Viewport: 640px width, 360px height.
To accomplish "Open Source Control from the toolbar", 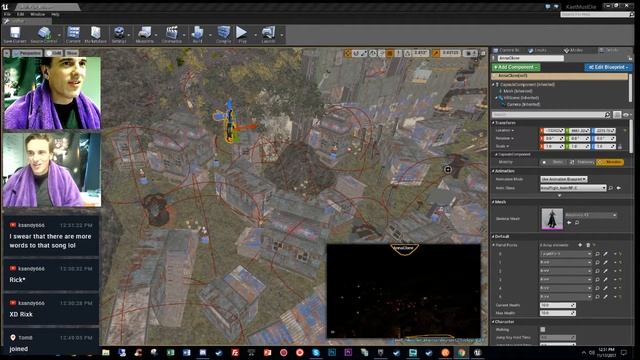I will tap(44, 34).
